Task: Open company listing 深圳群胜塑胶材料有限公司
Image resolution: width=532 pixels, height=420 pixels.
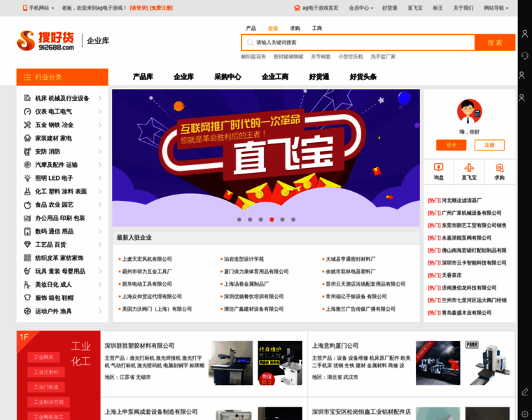Action: point(139,346)
